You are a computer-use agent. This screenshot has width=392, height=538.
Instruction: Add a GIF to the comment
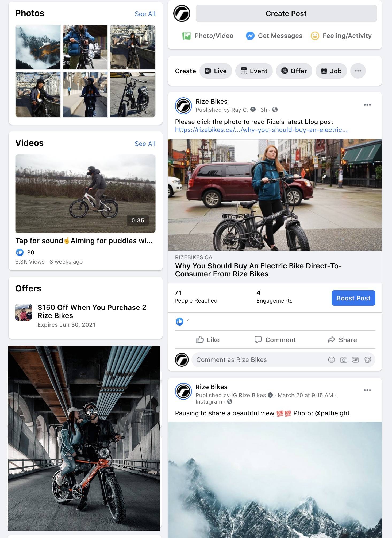pyautogui.click(x=355, y=360)
